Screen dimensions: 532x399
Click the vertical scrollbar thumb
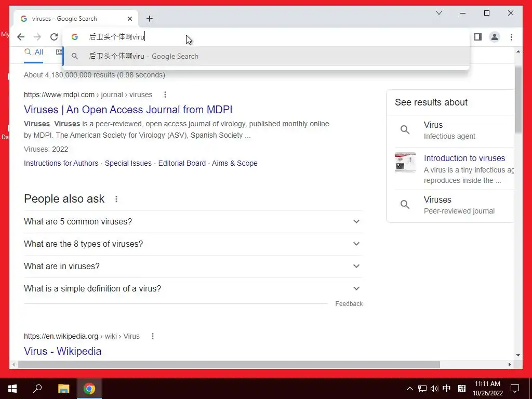tap(518, 99)
